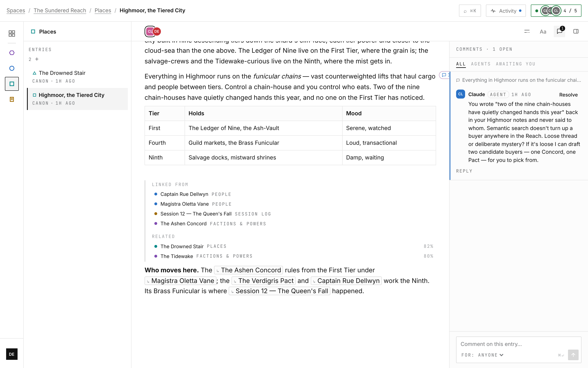The image size is (588, 368).
Task: Click the Comment on this entry field
Action: [519, 344]
